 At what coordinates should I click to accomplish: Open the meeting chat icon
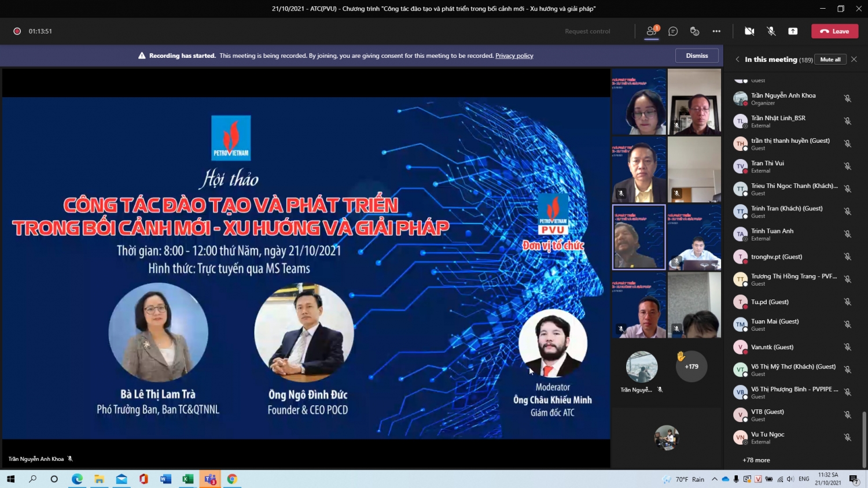[673, 31]
